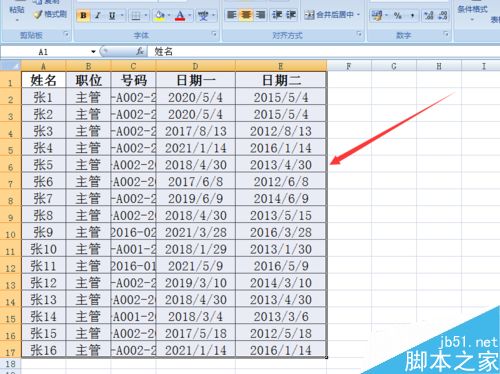Open the underline style dropdown arrow
Screen dimensions: 500x374
(122, 15)
